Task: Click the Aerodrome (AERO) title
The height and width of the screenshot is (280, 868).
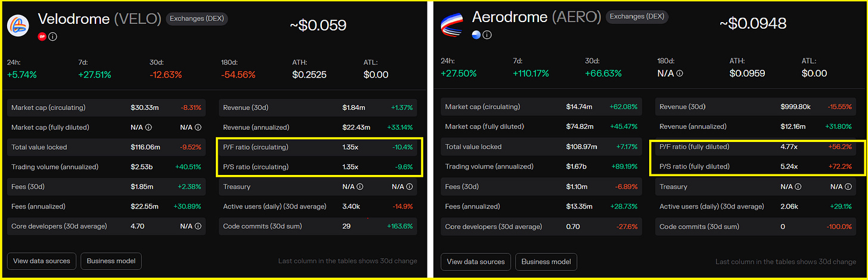Action: point(537,18)
